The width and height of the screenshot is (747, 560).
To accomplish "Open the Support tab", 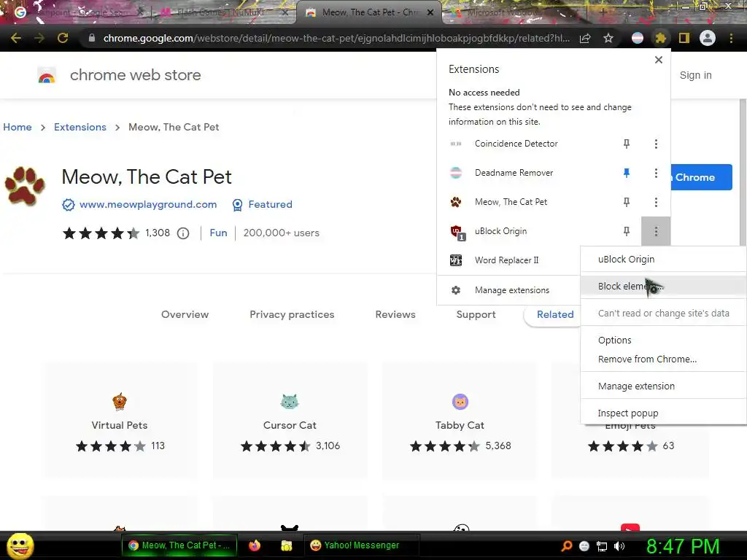I will (476, 314).
